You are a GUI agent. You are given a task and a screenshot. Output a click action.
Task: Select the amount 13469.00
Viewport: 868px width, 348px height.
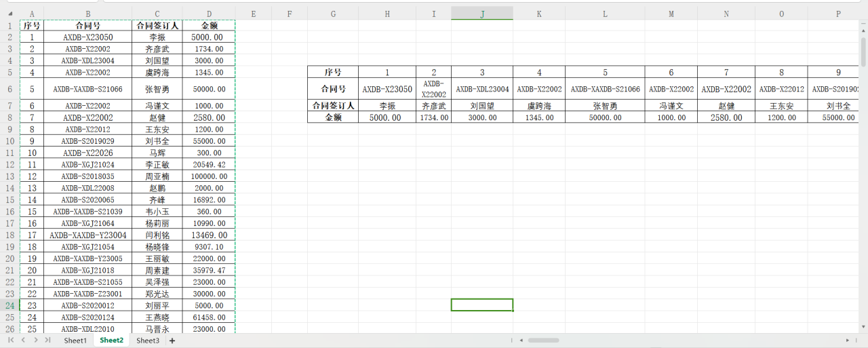click(209, 235)
